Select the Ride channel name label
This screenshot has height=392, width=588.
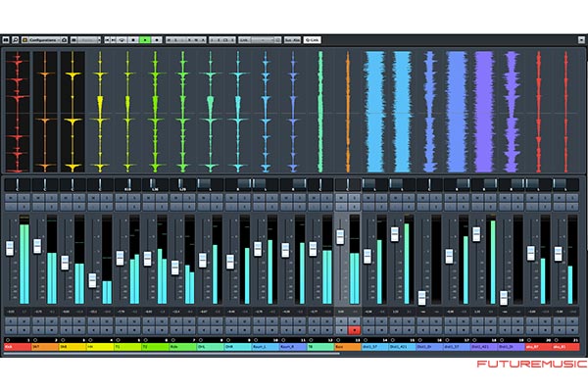point(182,347)
